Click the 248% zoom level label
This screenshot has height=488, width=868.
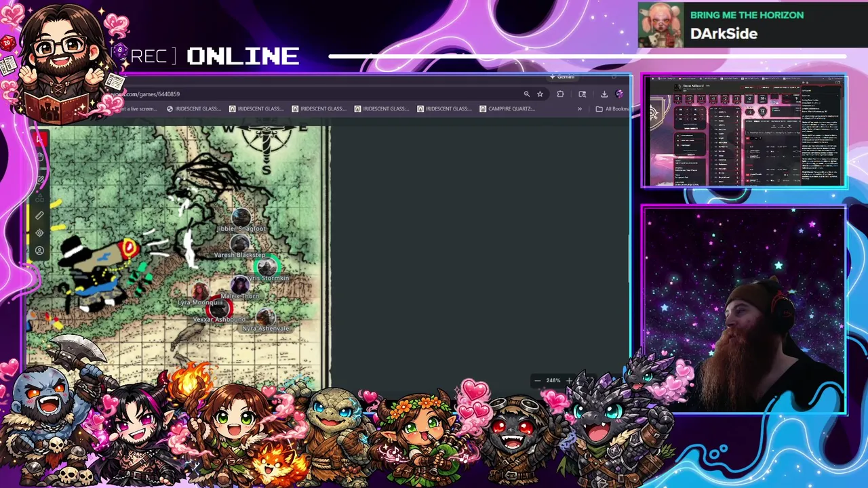pos(553,381)
